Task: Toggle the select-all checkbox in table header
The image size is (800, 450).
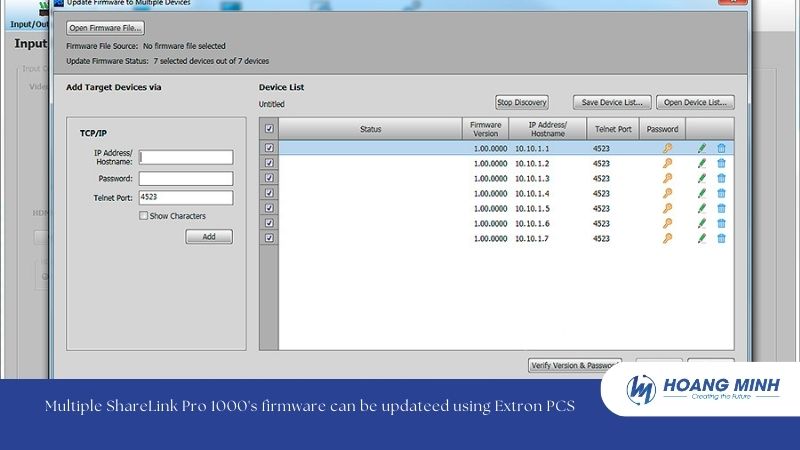Action: click(x=269, y=129)
